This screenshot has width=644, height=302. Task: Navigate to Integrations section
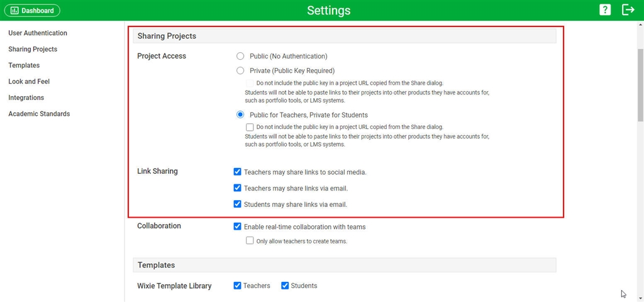pyautogui.click(x=26, y=98)
